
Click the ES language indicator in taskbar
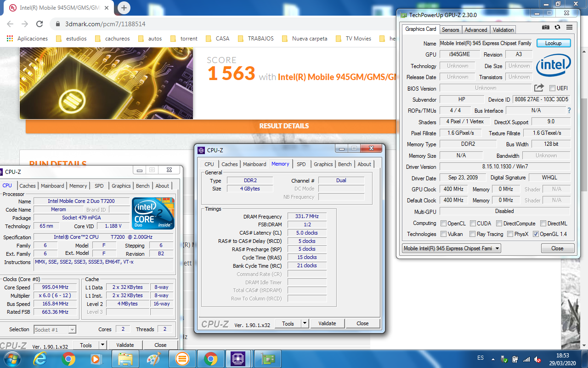tap(481, 358)
